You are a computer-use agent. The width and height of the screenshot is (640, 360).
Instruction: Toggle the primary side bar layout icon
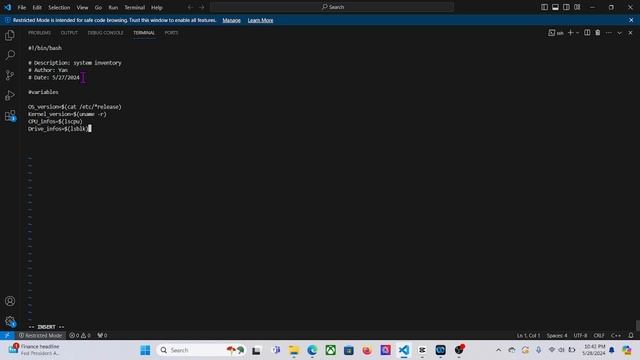(544, 7)
